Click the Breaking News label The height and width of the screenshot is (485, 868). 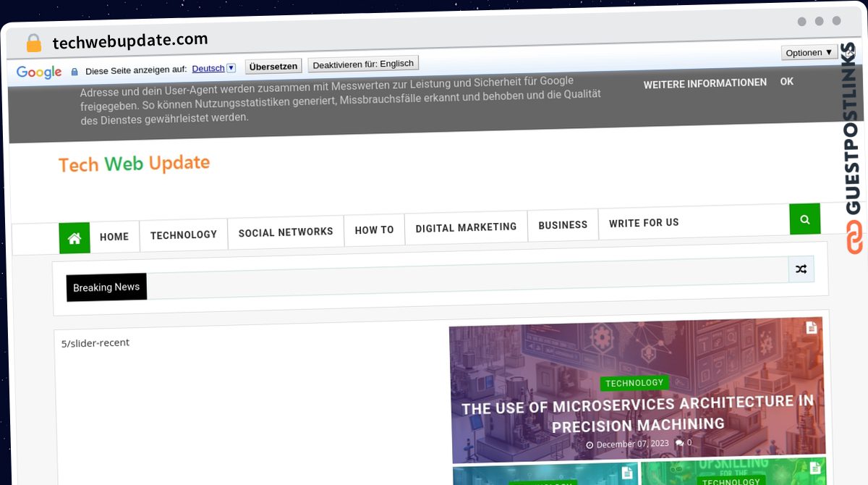click(x=106, y=287)
